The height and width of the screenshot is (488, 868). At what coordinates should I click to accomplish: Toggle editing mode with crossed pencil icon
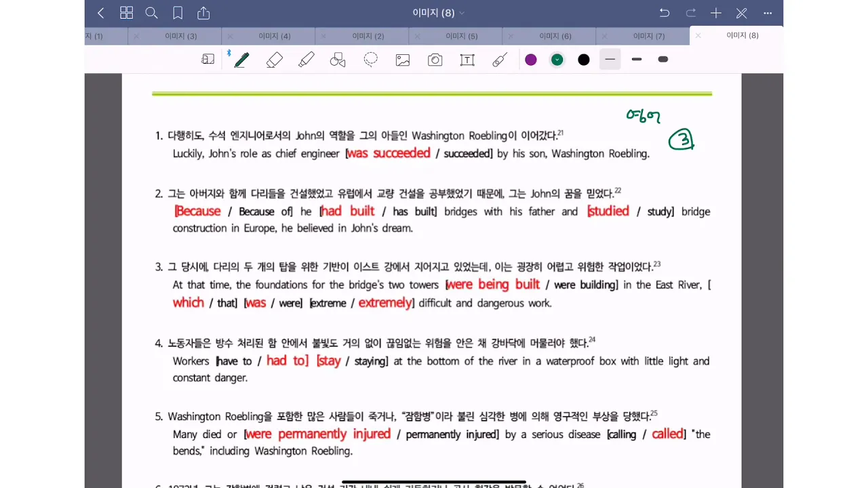(742, 13)
